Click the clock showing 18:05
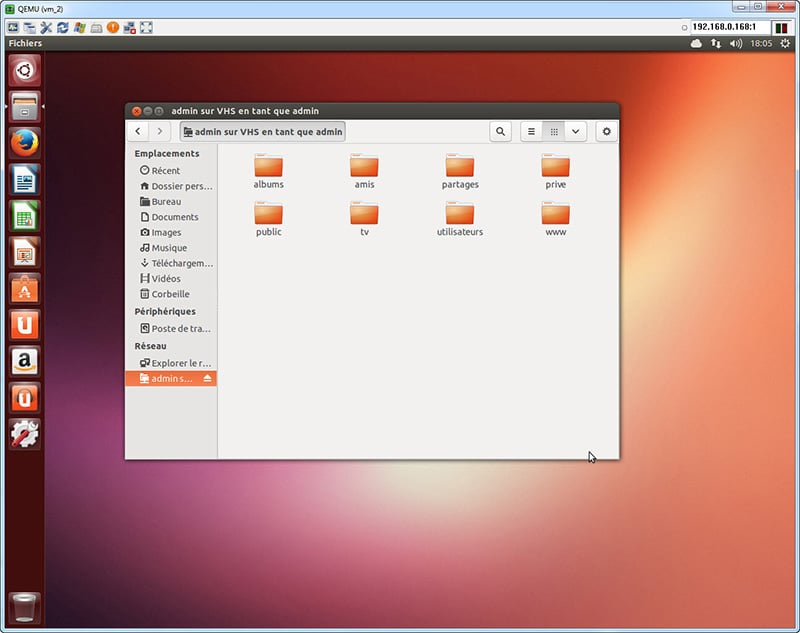The width and height of the screenshot is (800, 633). (761, 43)
